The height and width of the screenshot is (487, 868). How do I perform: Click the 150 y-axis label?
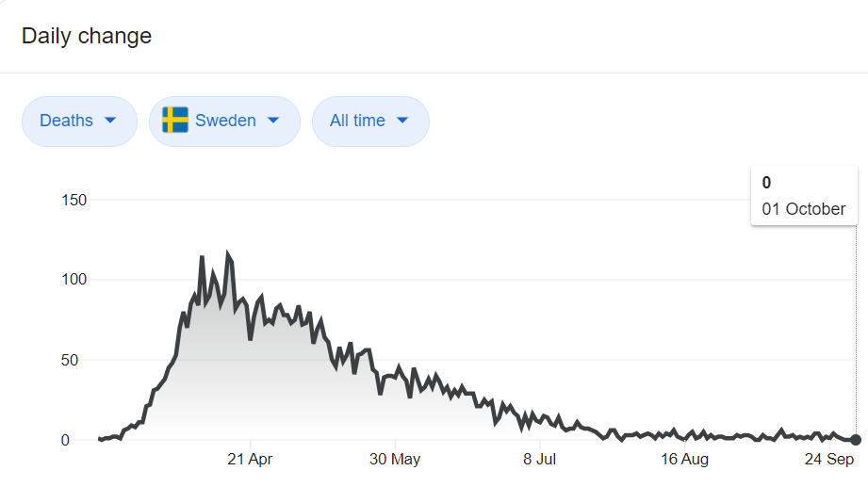[x=74, y=200]
